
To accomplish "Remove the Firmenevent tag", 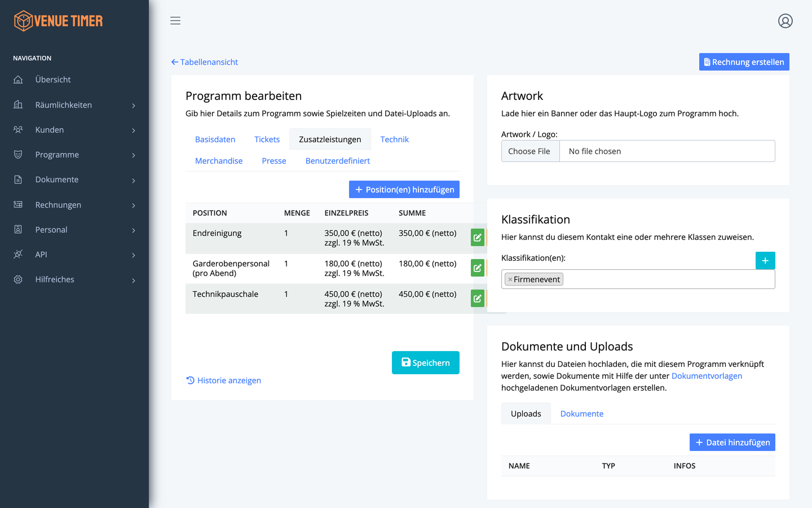I will (510, 279).
